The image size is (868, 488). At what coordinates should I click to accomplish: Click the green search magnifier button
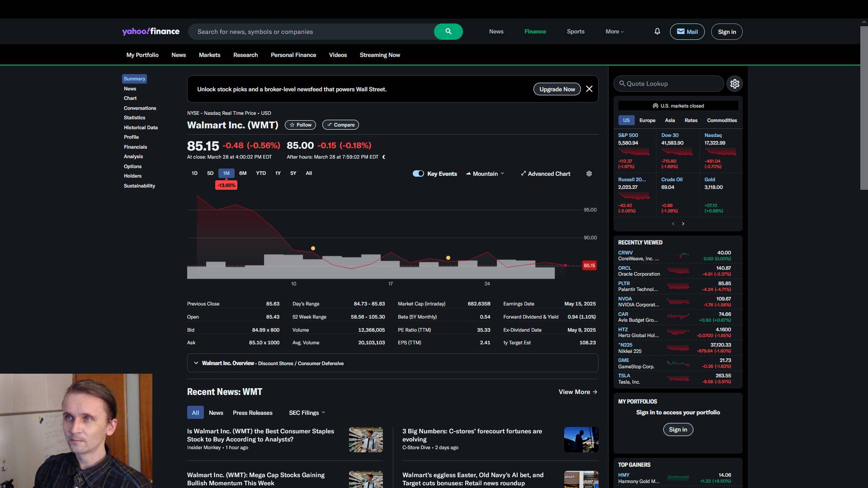click(448, 32)
